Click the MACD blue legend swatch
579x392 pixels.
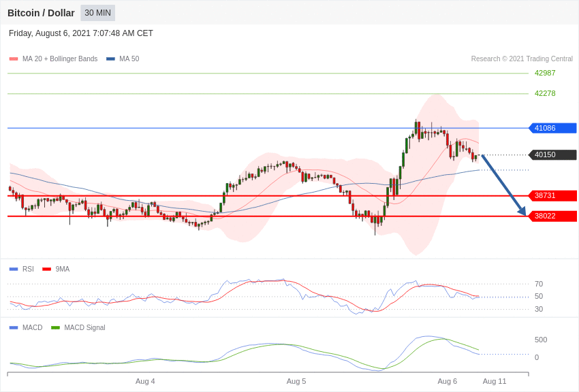point(14,327)
